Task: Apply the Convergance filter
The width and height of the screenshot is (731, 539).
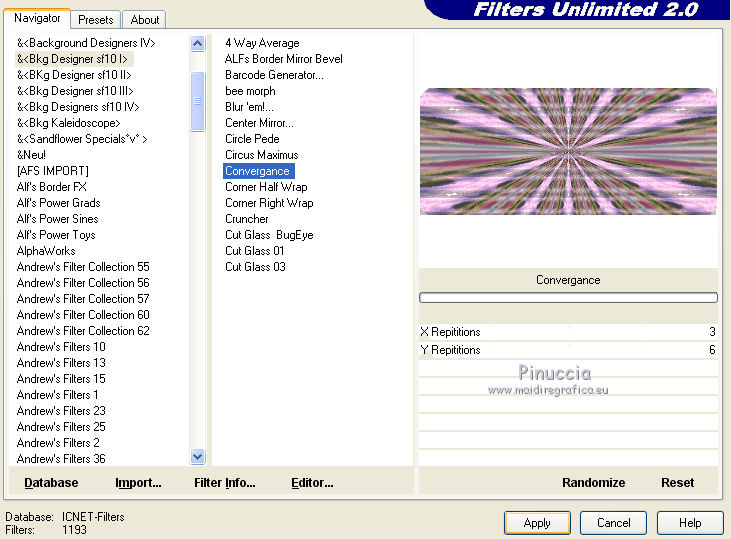Action: 537,523
